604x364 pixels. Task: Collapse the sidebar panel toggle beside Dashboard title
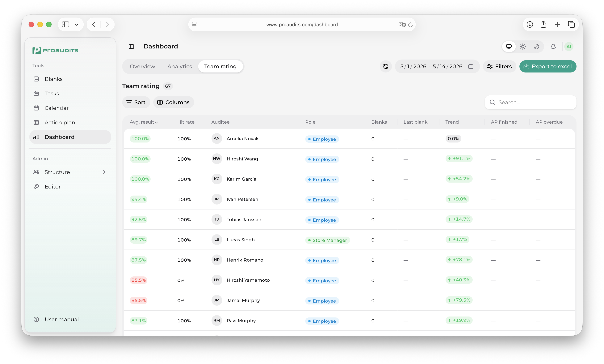click(131, 46)
